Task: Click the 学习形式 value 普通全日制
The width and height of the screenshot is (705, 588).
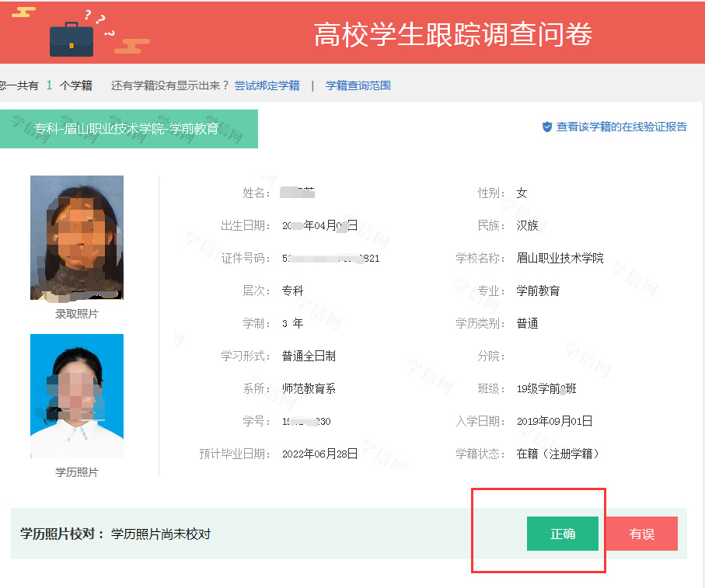Action: (309, 356)
